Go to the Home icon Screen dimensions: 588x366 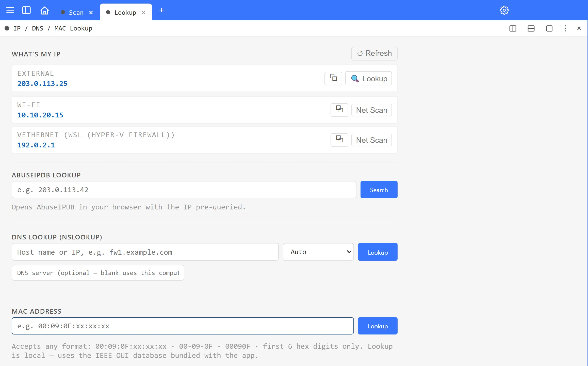coord(45,10)
